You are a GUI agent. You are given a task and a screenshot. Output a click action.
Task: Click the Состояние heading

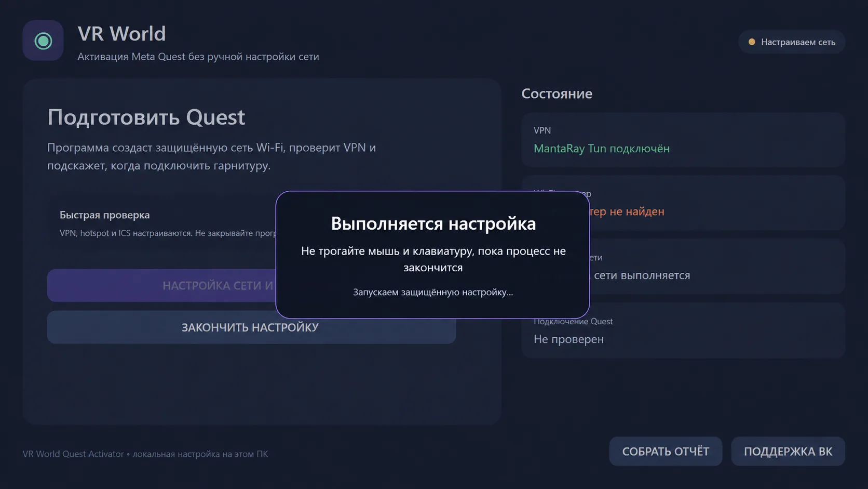pos(557,94)
